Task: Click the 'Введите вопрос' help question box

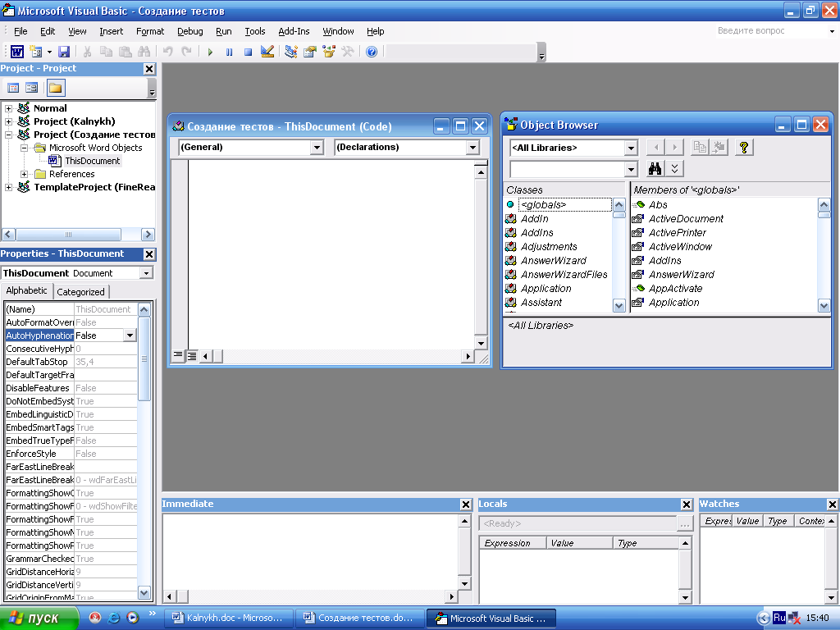Action: (771, 31)
